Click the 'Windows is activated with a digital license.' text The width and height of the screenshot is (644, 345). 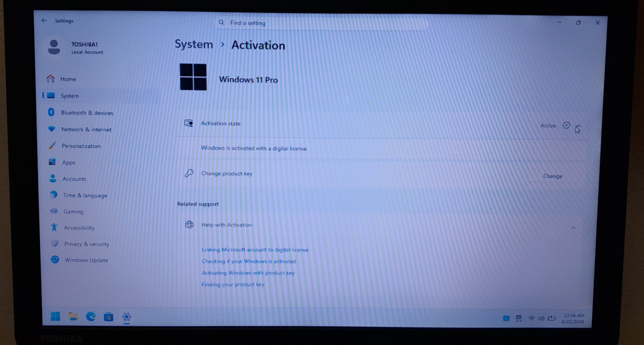pos(254,148)
